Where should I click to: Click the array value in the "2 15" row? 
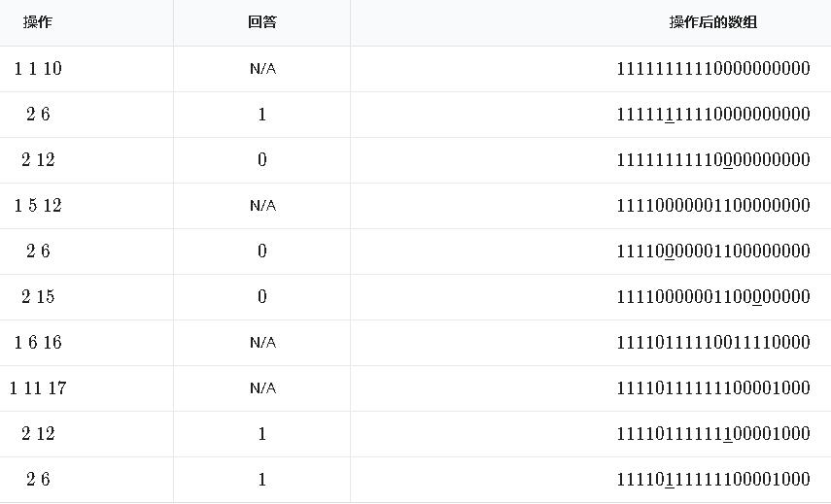[x=712, y=297]
